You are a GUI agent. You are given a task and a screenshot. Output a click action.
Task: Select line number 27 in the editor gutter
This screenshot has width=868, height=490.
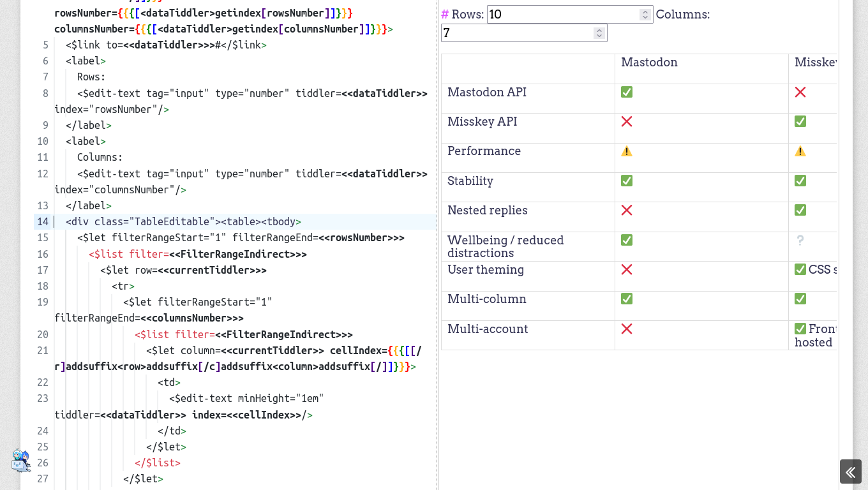click(x=43, y=479)
